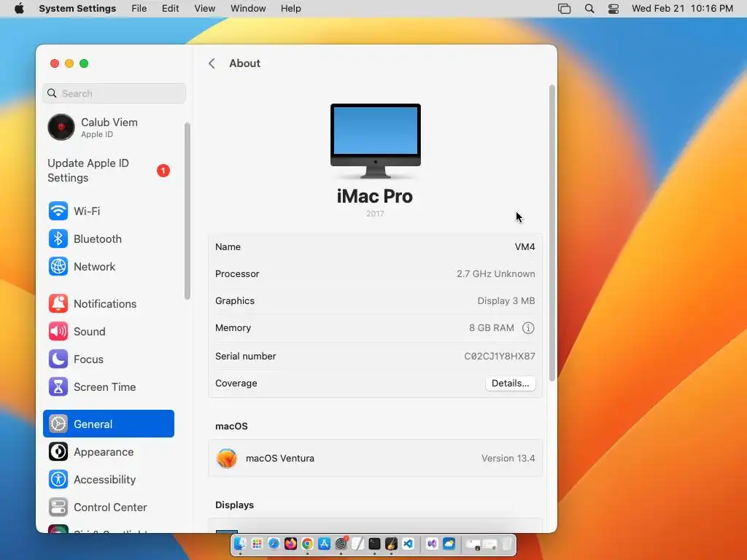
Task: Open Control Center in menu bar
Action: tap(614, 8)
